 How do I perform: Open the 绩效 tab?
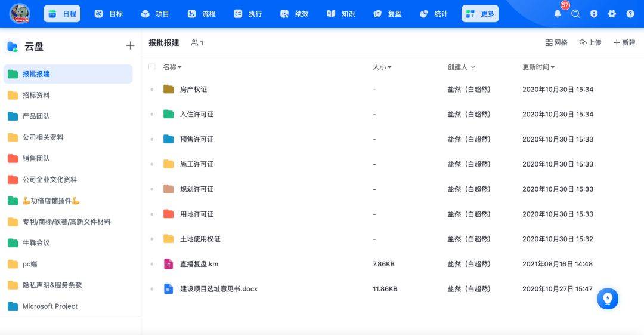point(295,14)
